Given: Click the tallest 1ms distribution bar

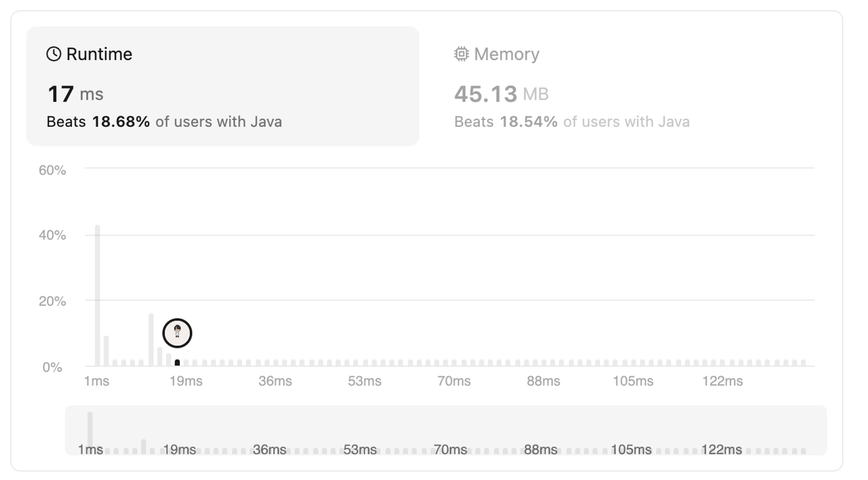Looking at the screenshot, I should point(98,296).
